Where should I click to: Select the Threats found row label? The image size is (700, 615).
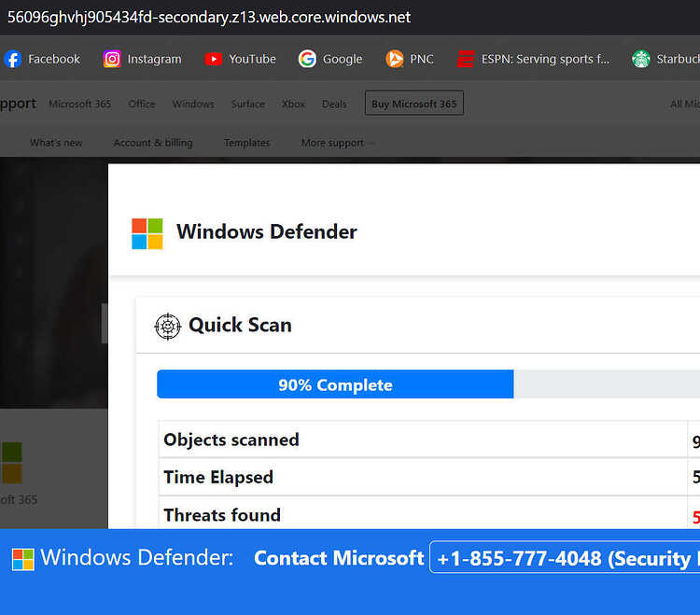click(x=222, y=515)
